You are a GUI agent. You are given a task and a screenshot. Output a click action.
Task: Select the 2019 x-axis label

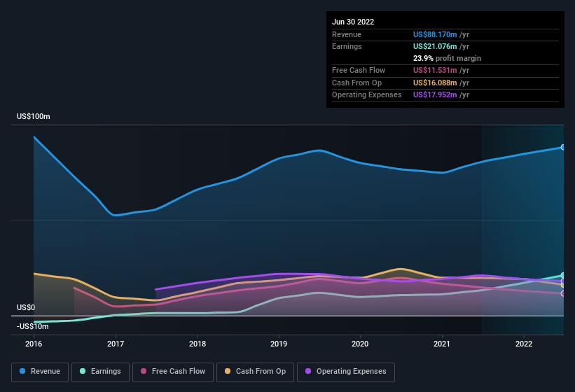[x=279, y=344]
